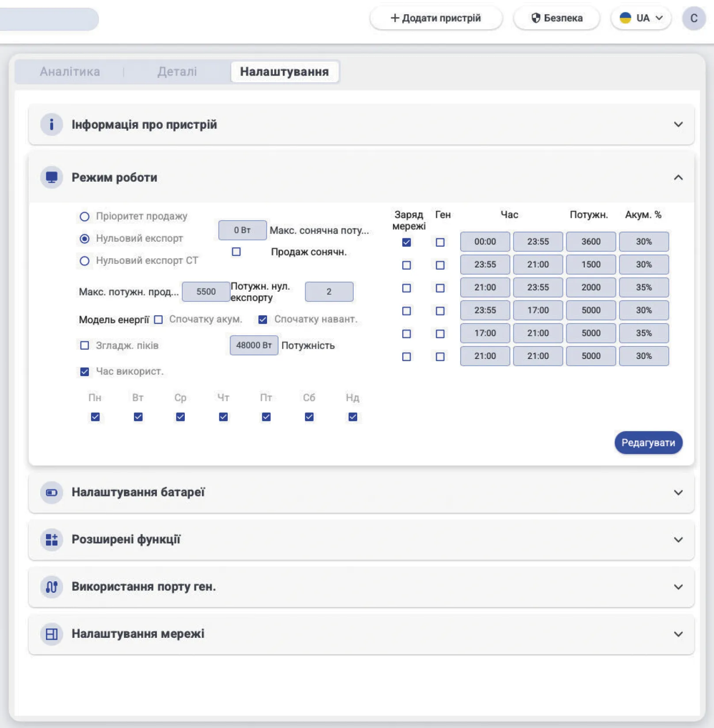This screenshot has width=714, height=728.
Task: Click the 48000 Вт power field
Action: pos(254,345)
